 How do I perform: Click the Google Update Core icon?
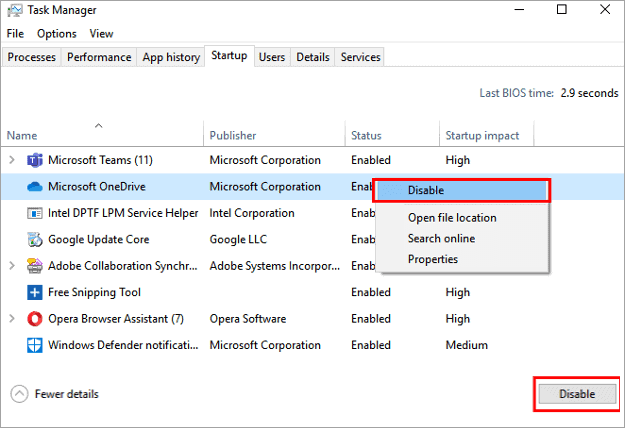(34, 240)
